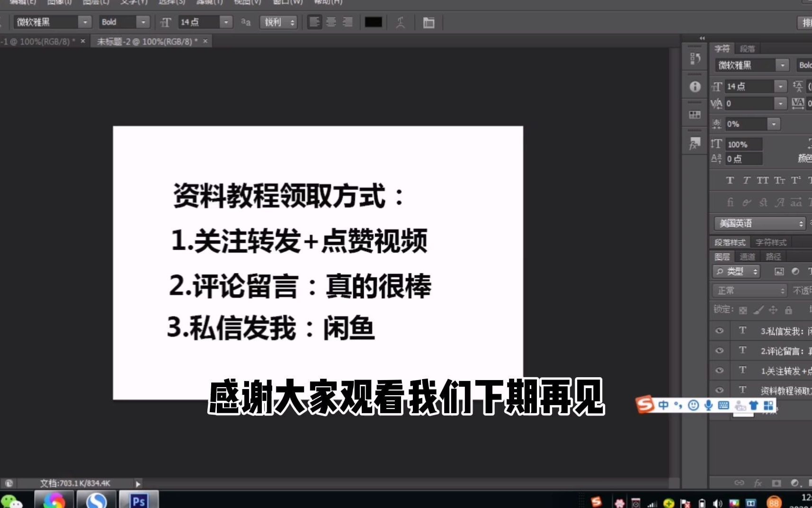This screenshot has width=812, height=508.
Task: Switch to the 字符样式 tab
Action: [771, 243]
